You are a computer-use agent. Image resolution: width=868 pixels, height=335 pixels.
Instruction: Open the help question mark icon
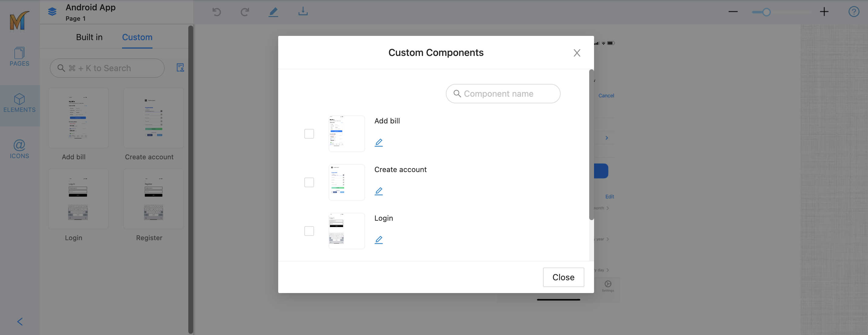click(x=853, y=12)
